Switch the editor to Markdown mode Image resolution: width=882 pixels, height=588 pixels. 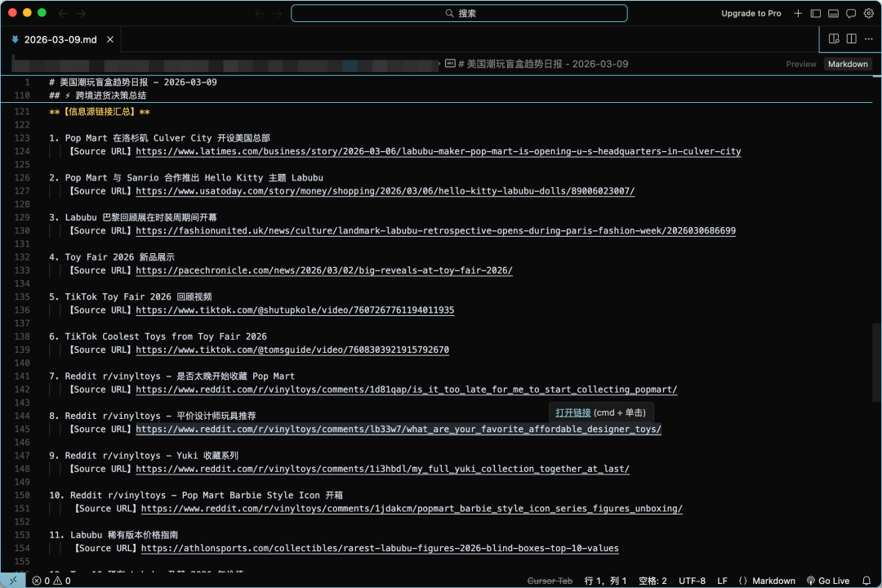click(x=848, y=65)
